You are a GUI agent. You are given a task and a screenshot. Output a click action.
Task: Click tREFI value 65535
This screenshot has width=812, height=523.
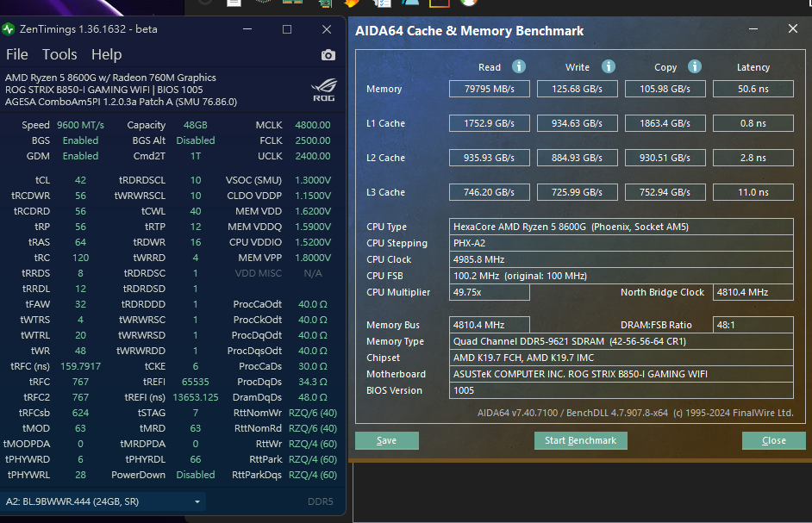[195, 383]
